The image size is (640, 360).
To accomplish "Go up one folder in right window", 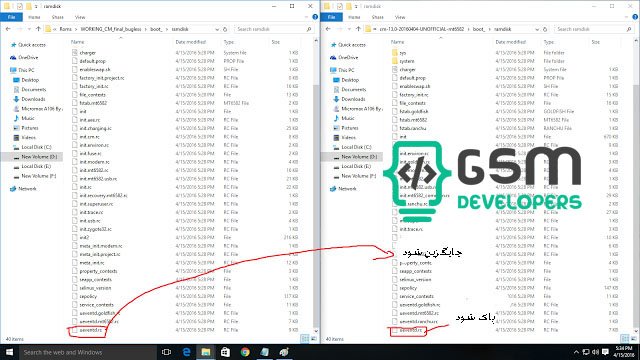I will coord(358,29).
